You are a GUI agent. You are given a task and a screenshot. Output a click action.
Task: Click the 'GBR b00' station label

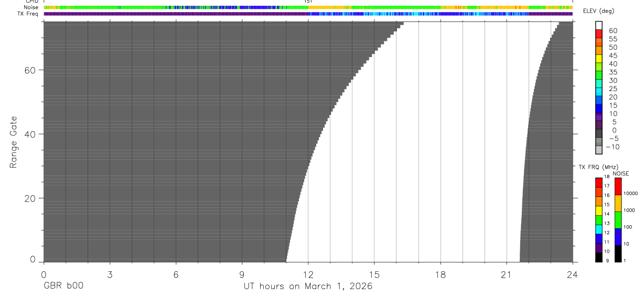62,287
